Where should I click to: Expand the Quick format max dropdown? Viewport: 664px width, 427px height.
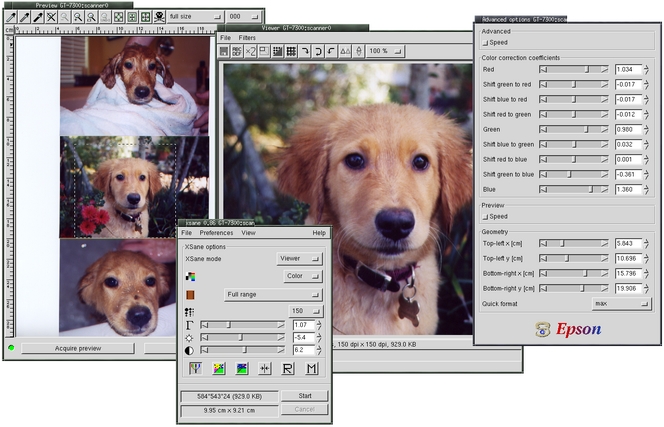click(620, 303)
